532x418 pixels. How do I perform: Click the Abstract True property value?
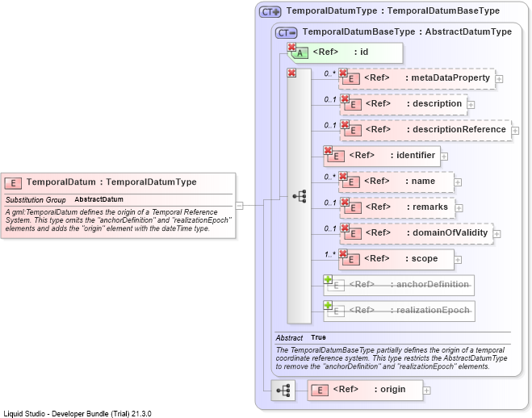(x=318, y=337)
